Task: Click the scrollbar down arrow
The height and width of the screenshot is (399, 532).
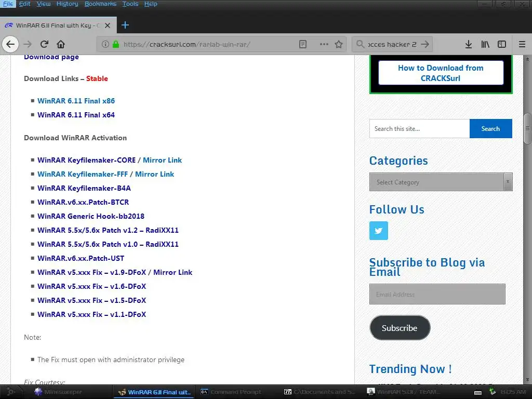Action: point(527,380)
